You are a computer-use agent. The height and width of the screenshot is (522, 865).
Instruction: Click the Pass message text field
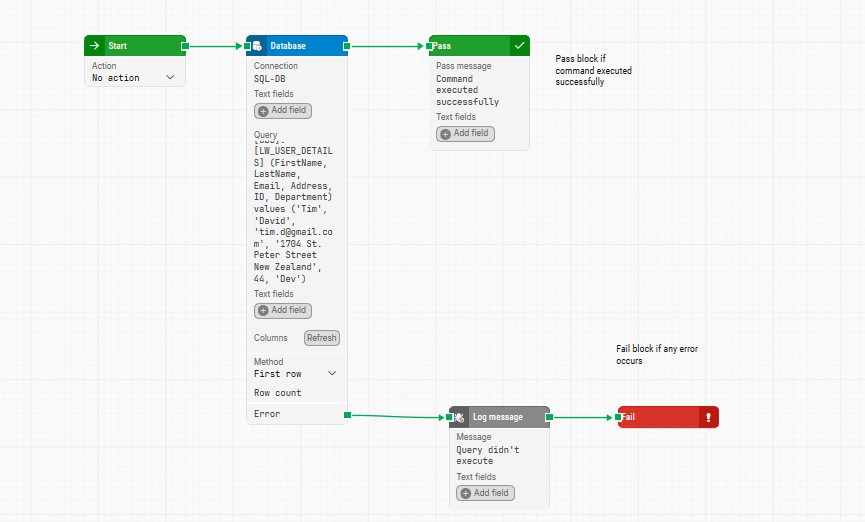pyautogui.click(x=468, y=90)
